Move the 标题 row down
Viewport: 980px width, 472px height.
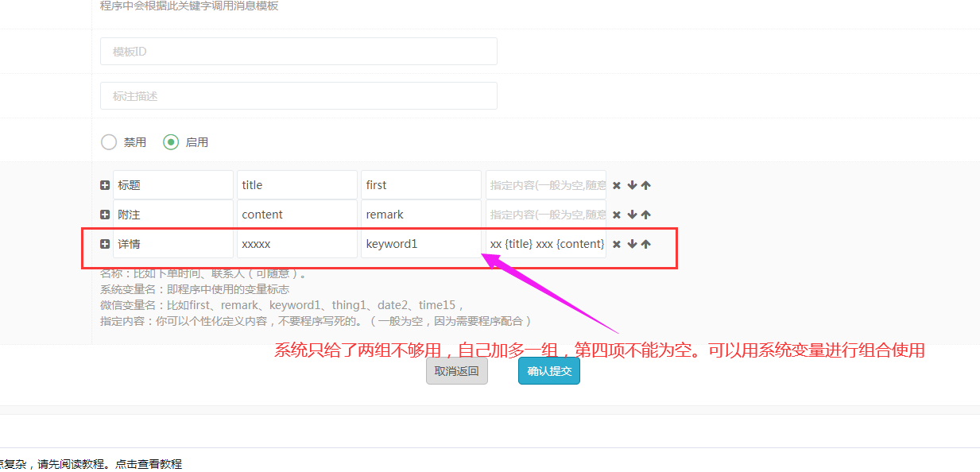pos(632,185)
